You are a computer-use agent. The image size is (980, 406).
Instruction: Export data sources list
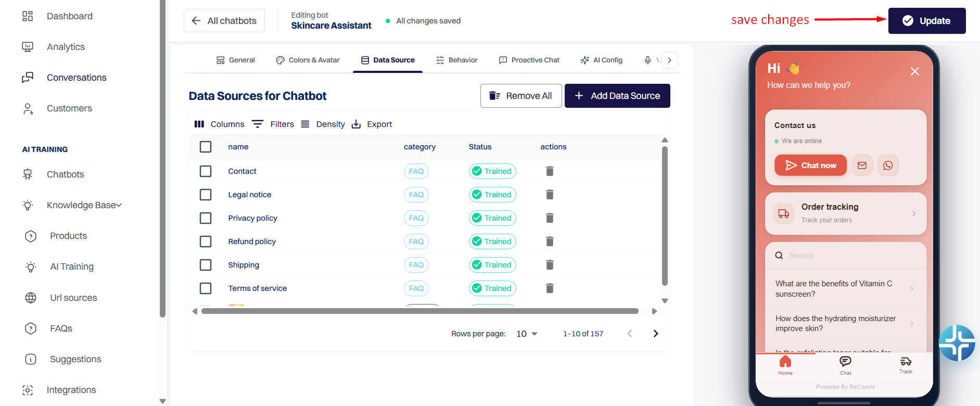(x=372, y=124)
